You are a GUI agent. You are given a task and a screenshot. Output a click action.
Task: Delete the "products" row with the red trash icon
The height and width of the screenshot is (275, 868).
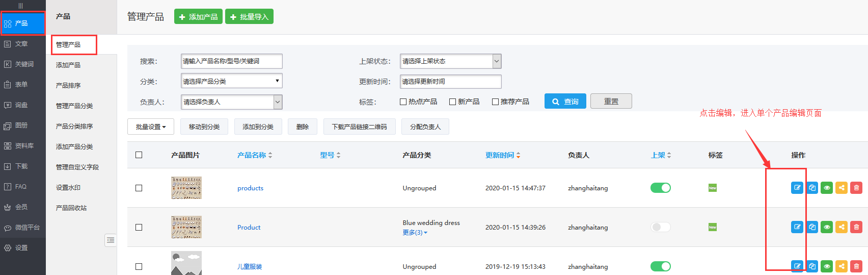(856, 188)
